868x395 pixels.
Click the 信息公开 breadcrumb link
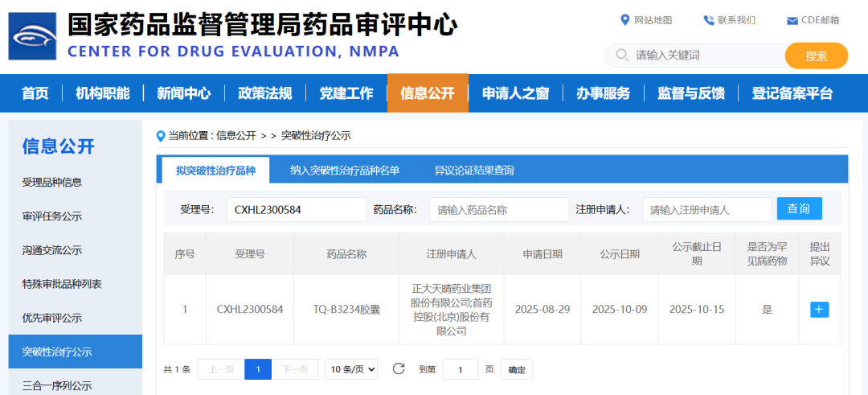click(235, 136)
